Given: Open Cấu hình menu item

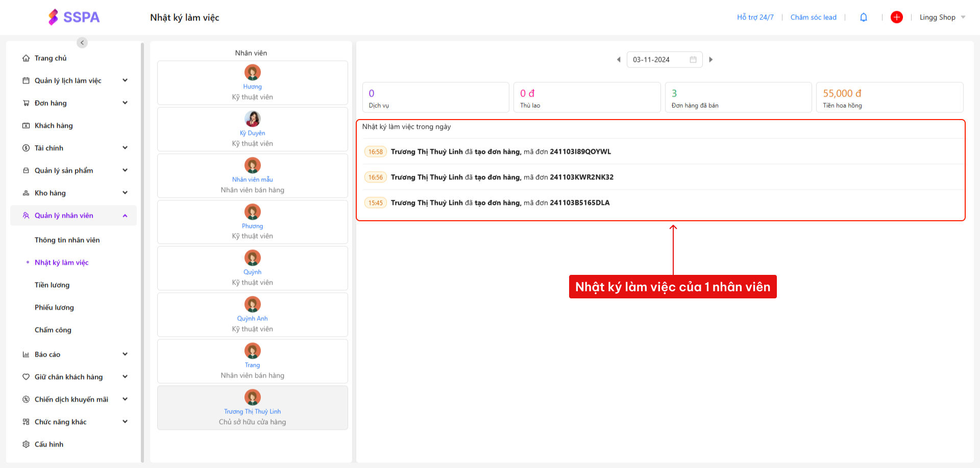Looking at the screenshot, I should coord(49,444).
